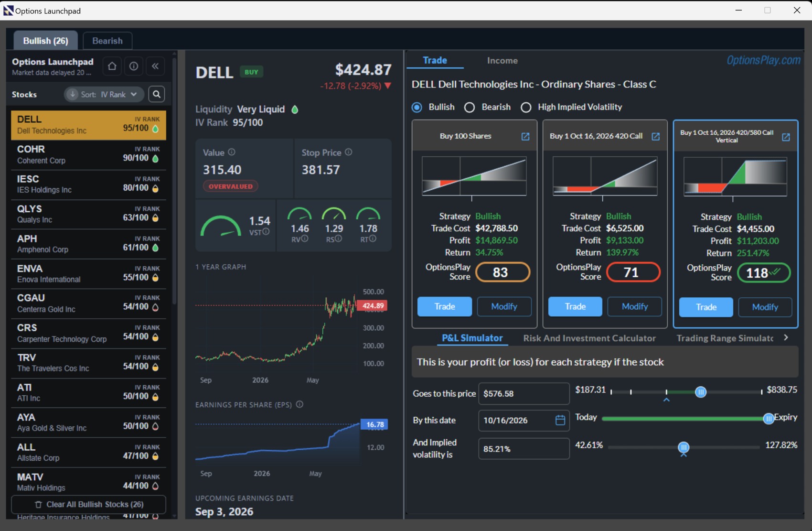
Task: Select the CRS Carpenter Technology row
Action: pos(88,334)
